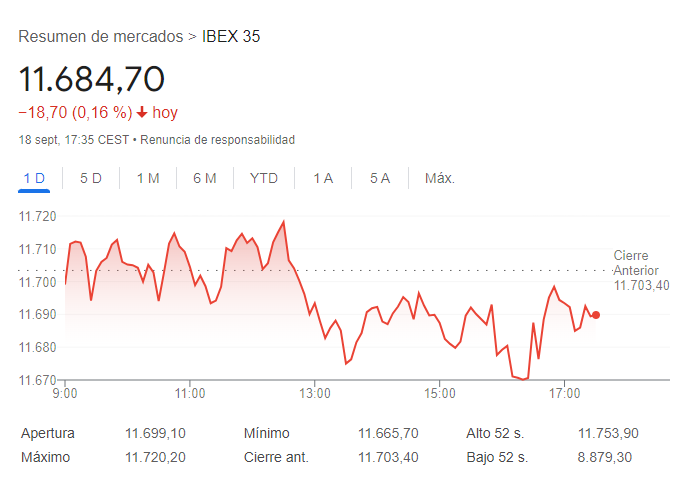The width and height of the screenshot is (689, 477).
Task: Click the red down arrow icon
Action: pos(142,113)
